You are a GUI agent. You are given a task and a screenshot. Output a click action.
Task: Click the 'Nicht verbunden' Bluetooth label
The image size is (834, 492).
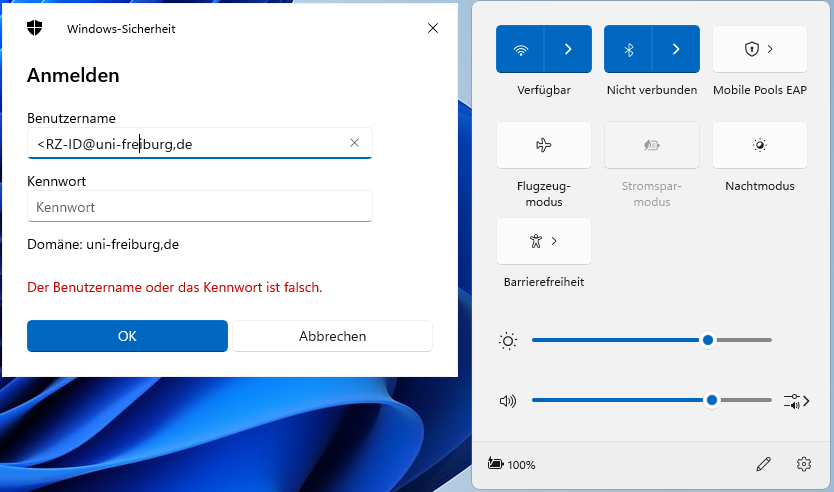click(652, 90)
